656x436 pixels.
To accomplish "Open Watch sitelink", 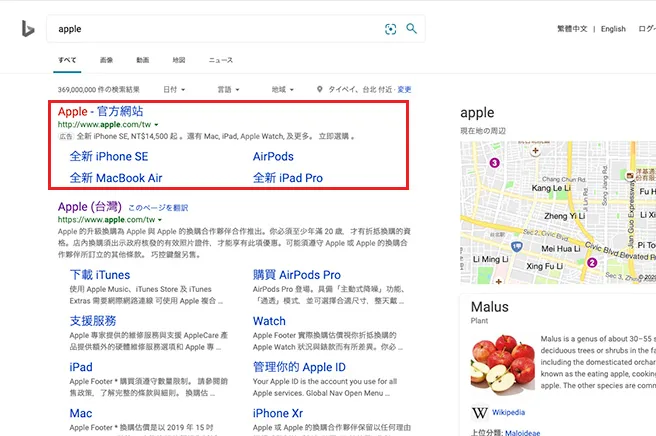I will [269, 321].
